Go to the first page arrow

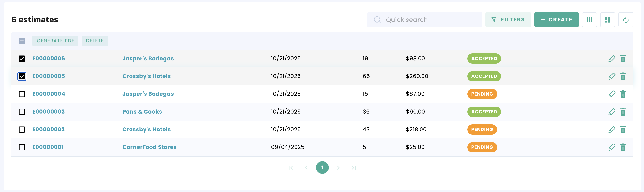pyautogui.click(x=291, y=168)
